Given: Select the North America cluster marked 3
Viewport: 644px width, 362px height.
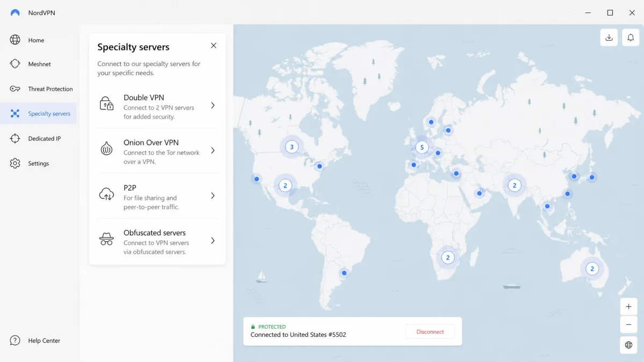Looking at the screenshot, I should (291, 146).
